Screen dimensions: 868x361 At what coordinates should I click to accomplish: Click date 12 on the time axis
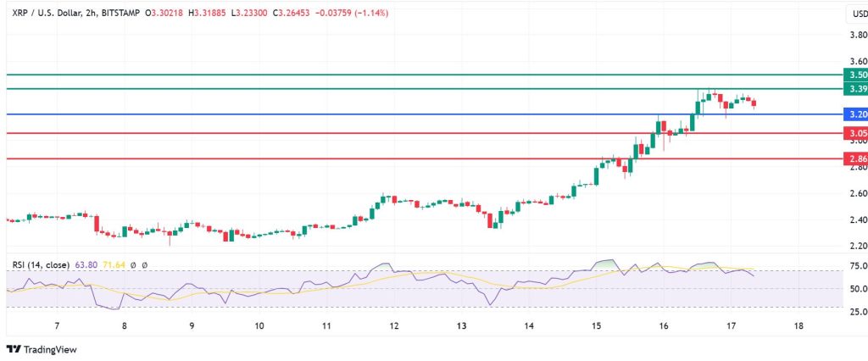[x=393, y=325]
